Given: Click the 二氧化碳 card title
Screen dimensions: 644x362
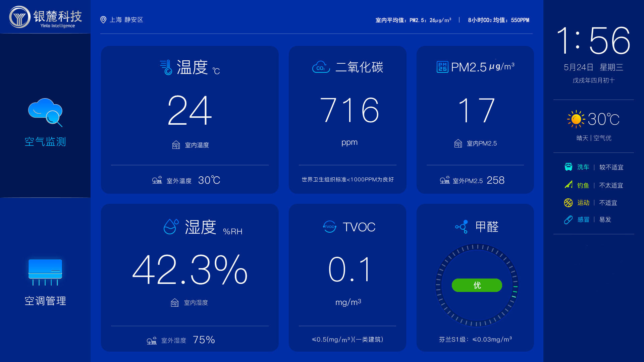Looking at the screenshot, I should click(x=359, y=67).
